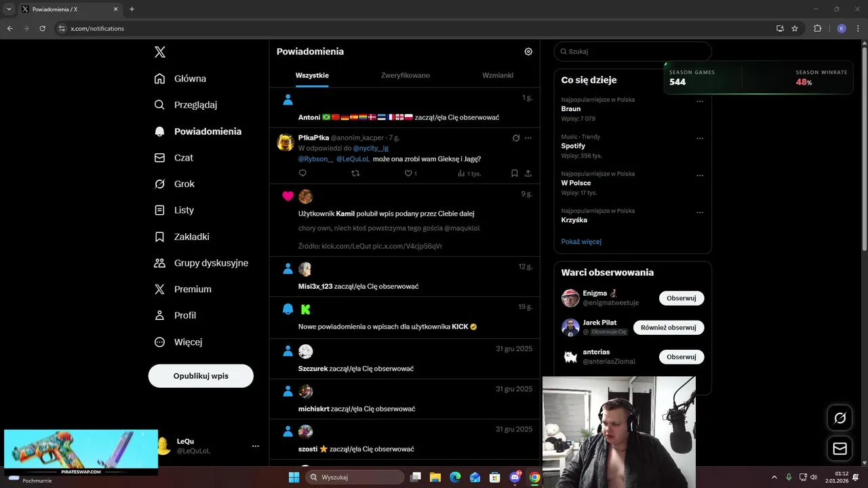Open Listy in the sidebar

pyautogui.click(x=174, y=210)
